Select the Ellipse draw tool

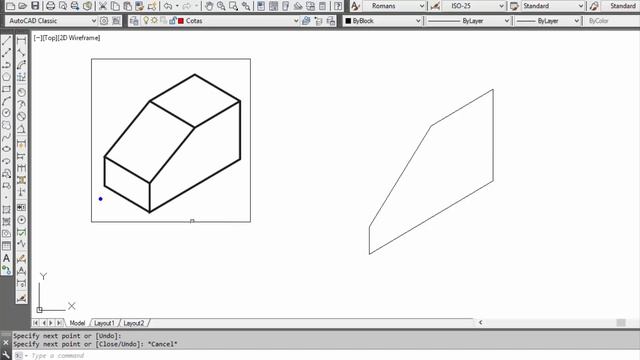tap(7, 149)
